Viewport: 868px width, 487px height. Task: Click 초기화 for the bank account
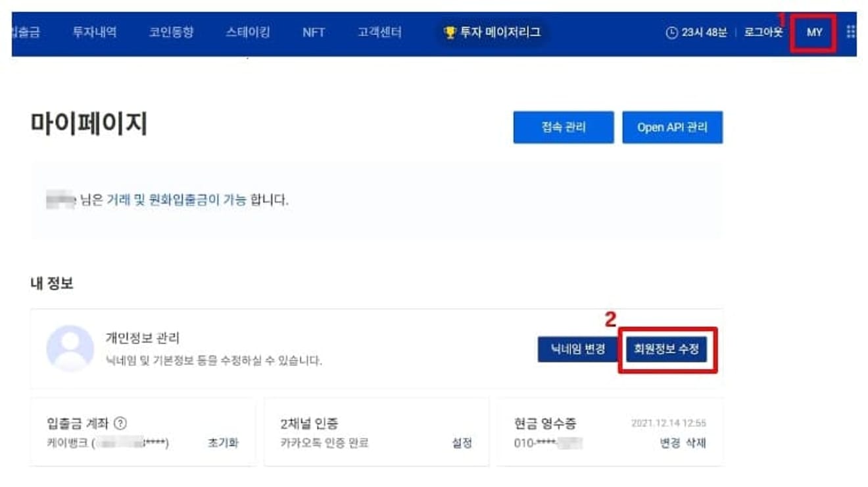coord(223,443)
